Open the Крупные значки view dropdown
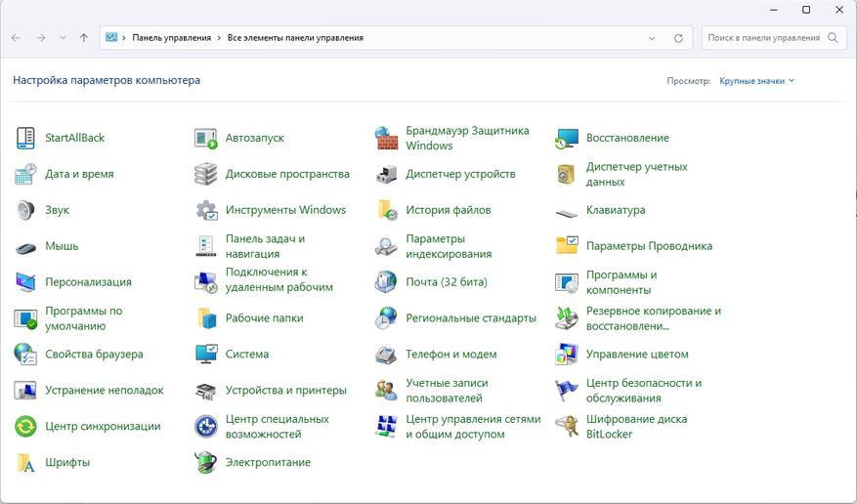The width and height of the screenshot is (857, 504). [757, 81]
